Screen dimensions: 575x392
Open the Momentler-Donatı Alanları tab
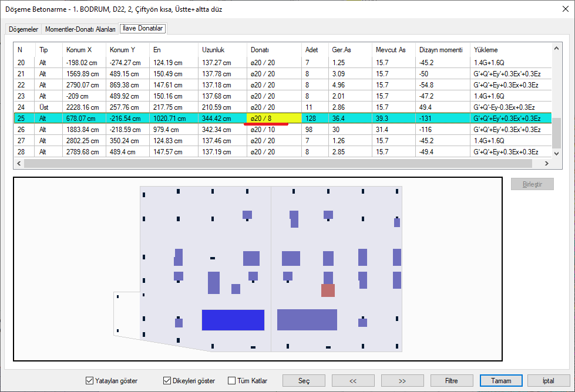80,29
